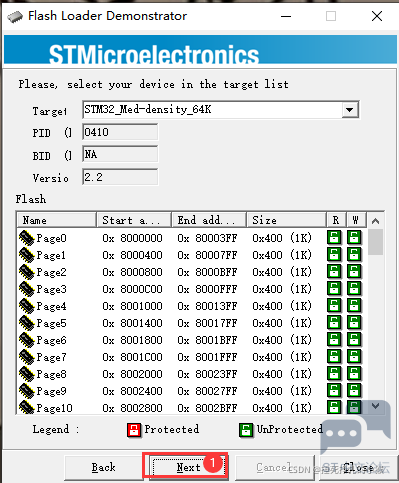Viewport: 399px width, 483px height.
Task: Click Page0 write protection lock icon
Action: (x=354, y=238)
